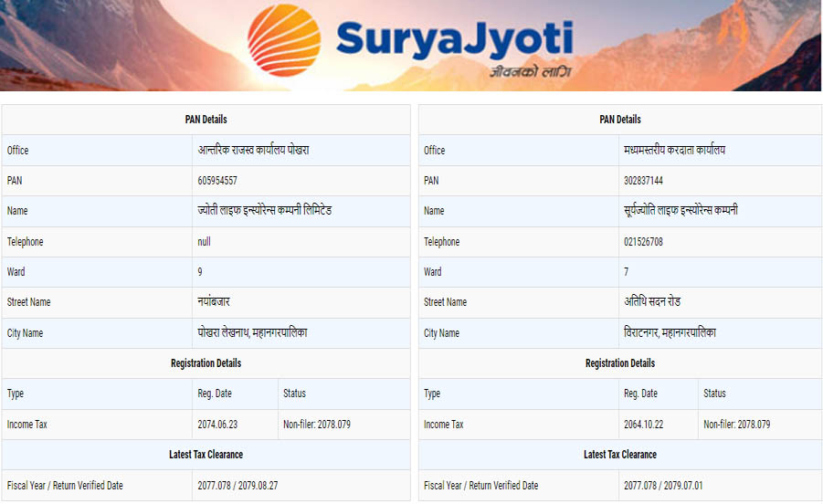Select the verified date 2077.078 / 2079.08.27
The image size is (823, 504).
click(x=237, y=486)
